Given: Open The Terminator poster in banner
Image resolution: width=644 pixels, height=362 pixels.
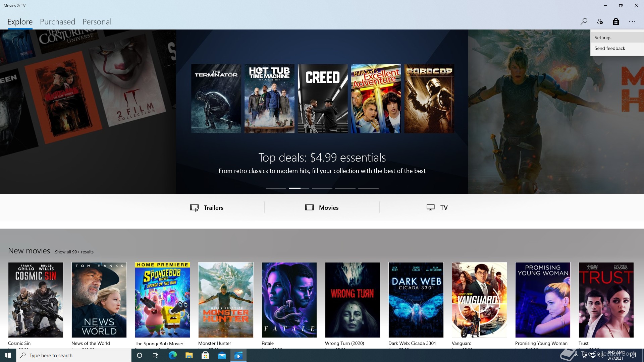Looking at the screenshot, I should tap(216, 99).
